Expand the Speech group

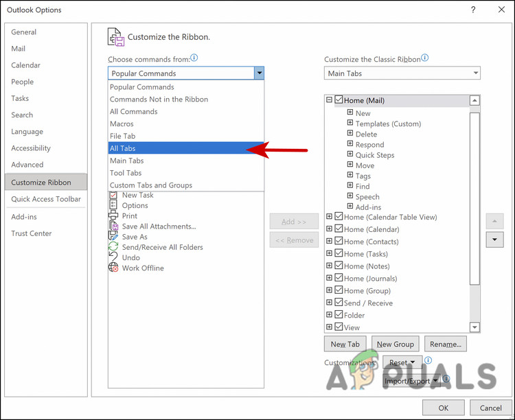pos(350,196)
